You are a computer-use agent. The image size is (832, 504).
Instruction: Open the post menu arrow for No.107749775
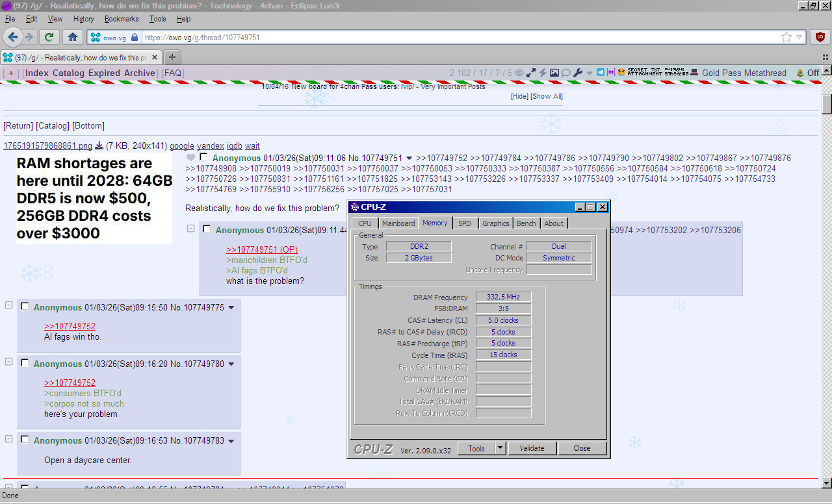click(231, 308)
